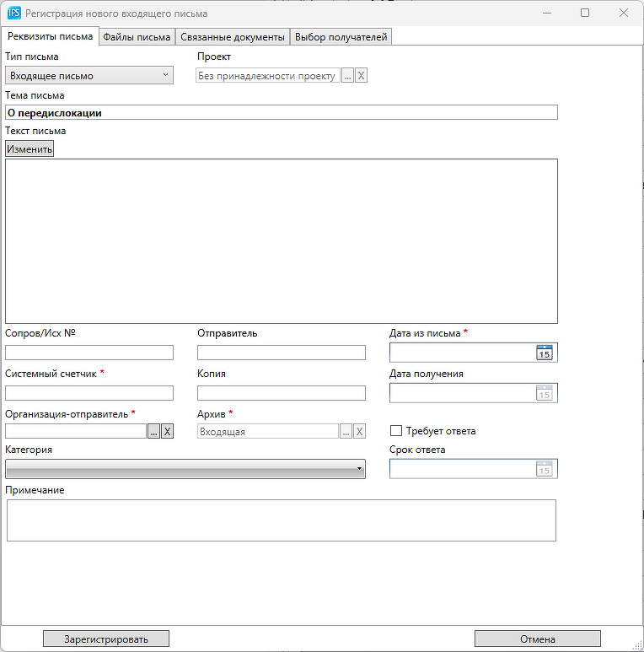The image size is (644, 652).
Task: Open calendar for Дата получения field
Action: coord(545,392)
